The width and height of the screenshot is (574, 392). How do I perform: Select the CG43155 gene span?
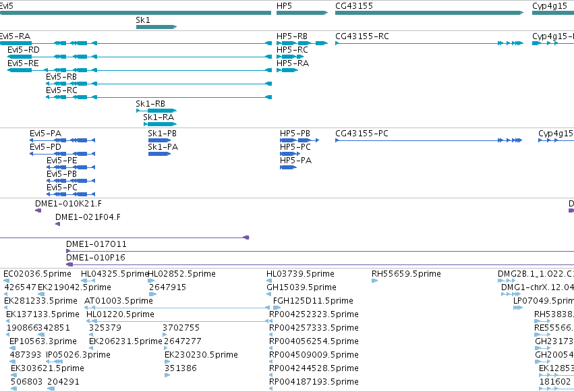pos(430,13)
